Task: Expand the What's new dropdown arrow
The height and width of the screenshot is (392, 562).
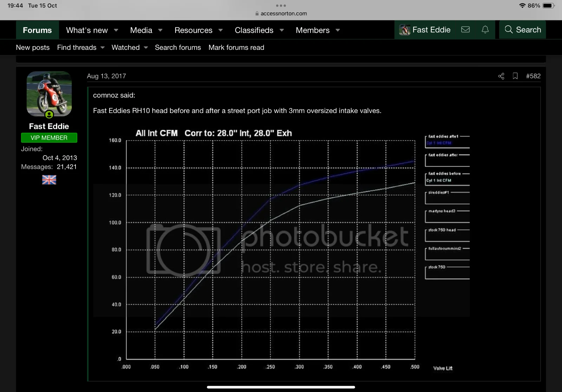Action: 116,30
